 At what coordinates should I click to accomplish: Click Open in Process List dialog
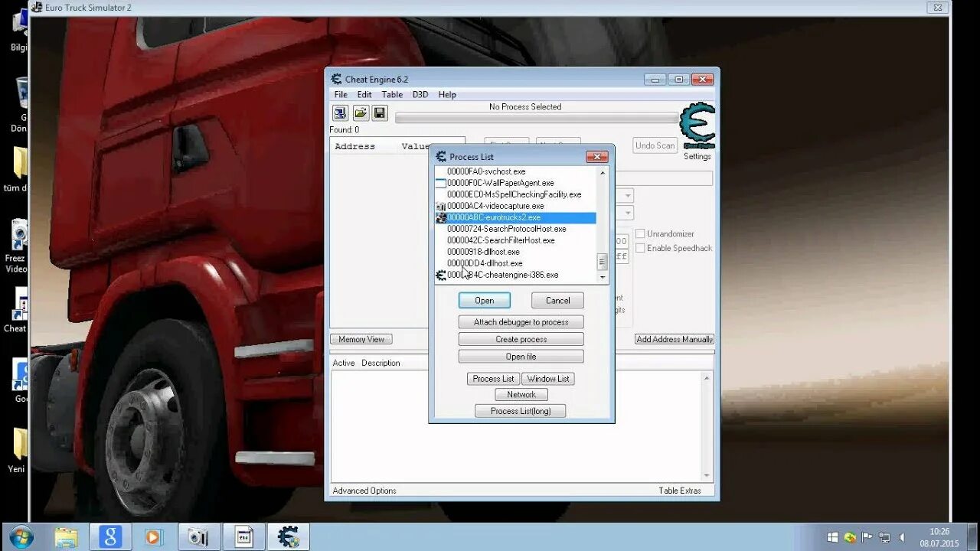pyautogui.click(x=485, y=300)
